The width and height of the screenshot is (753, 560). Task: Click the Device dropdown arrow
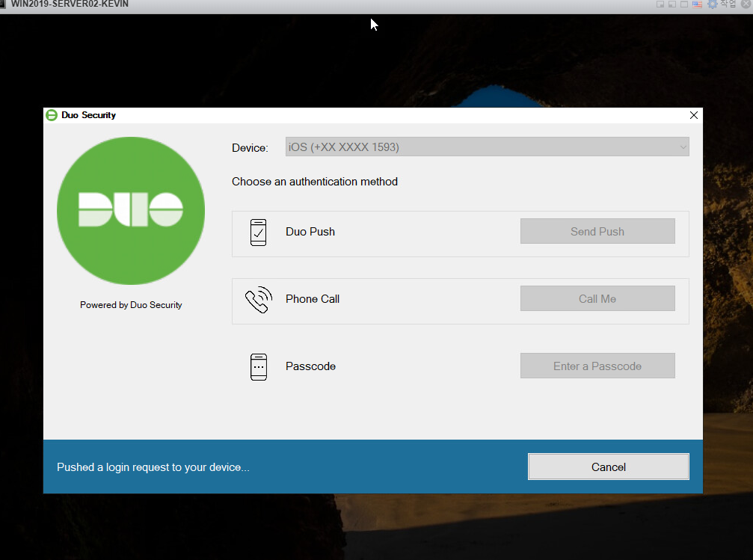683,147
